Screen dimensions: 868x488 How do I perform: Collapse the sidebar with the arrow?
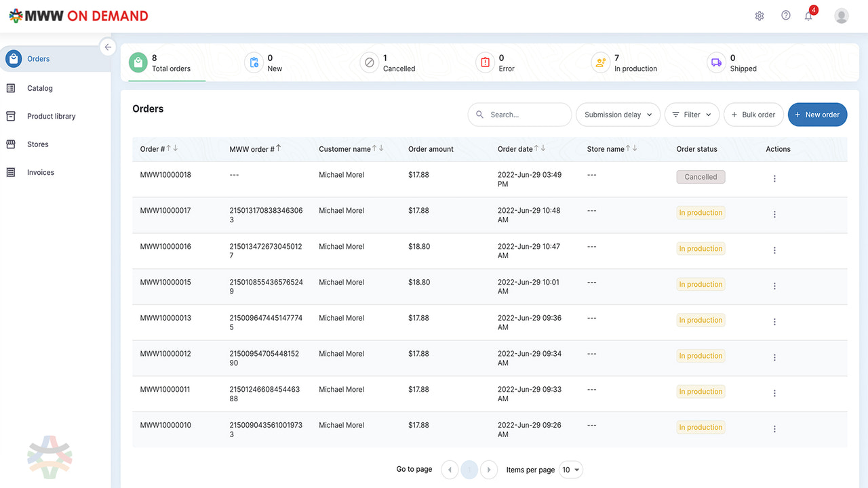[x=108, y=47]
